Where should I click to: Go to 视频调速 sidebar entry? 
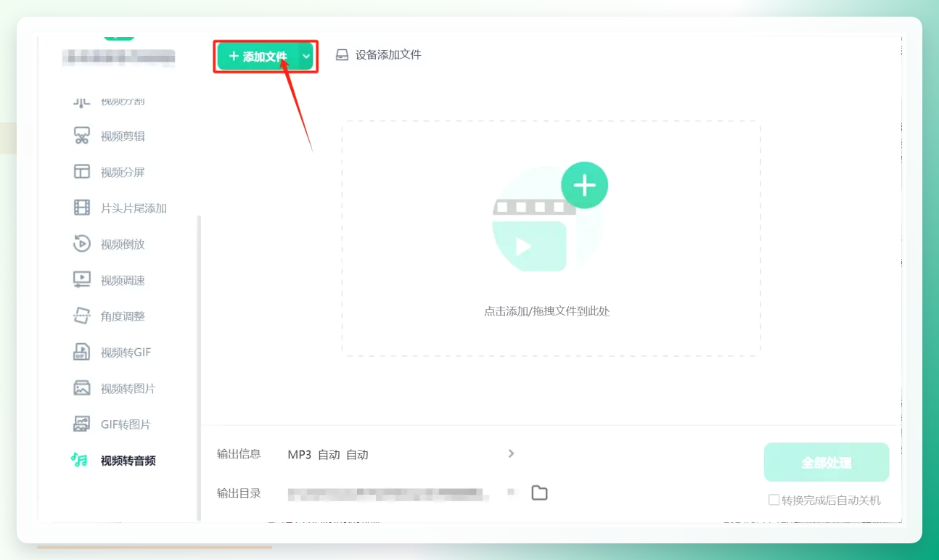[x=123, y=281]
